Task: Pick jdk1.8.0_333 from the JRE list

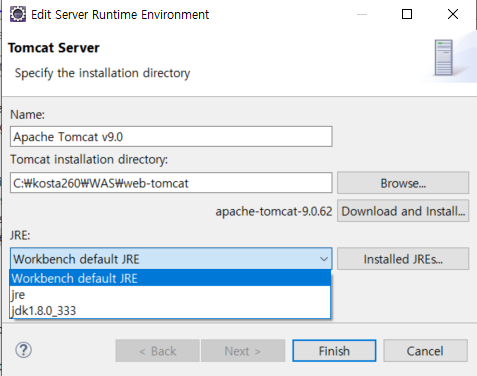Action: pos(170,311)
